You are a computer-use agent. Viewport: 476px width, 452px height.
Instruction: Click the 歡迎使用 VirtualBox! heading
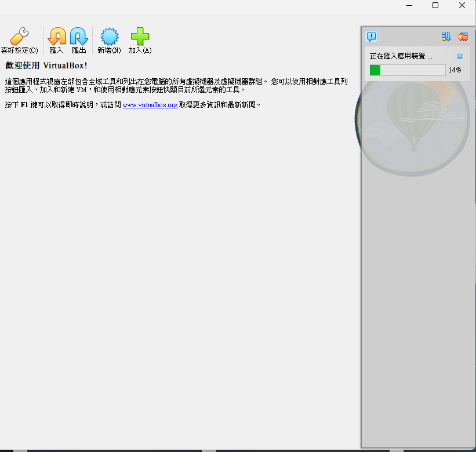click(46, 65)
